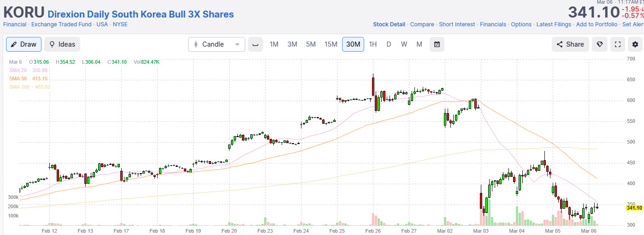The height and width of the screenshot is (235, 644).
Task: Open the Exchange Traded Fund link
Action: tap(61, 24)
